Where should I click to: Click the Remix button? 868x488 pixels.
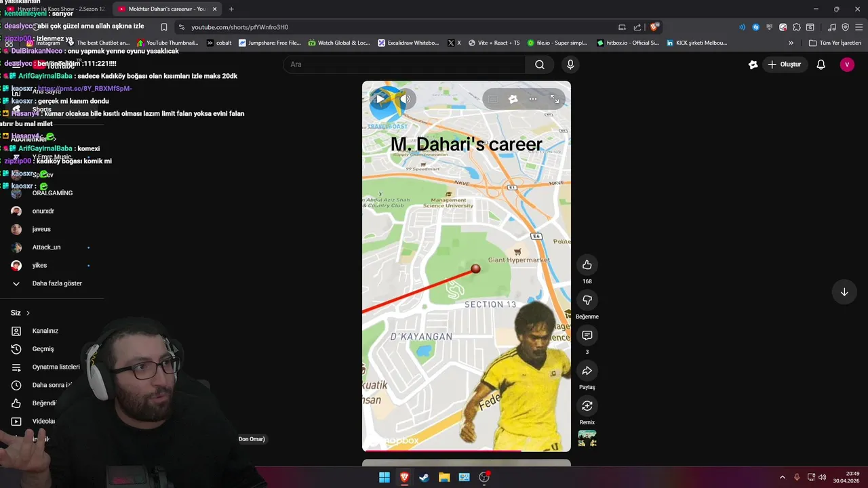[x=587, y=406]
